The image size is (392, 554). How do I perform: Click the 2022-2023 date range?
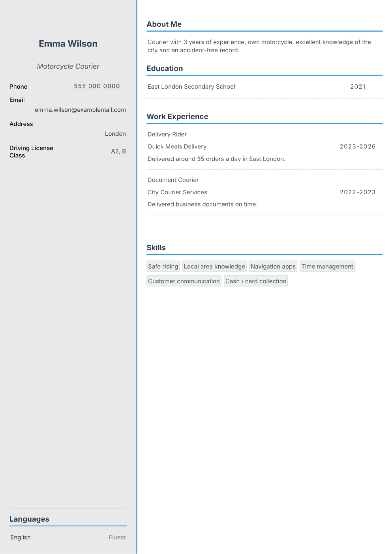[x=358, y=192]
